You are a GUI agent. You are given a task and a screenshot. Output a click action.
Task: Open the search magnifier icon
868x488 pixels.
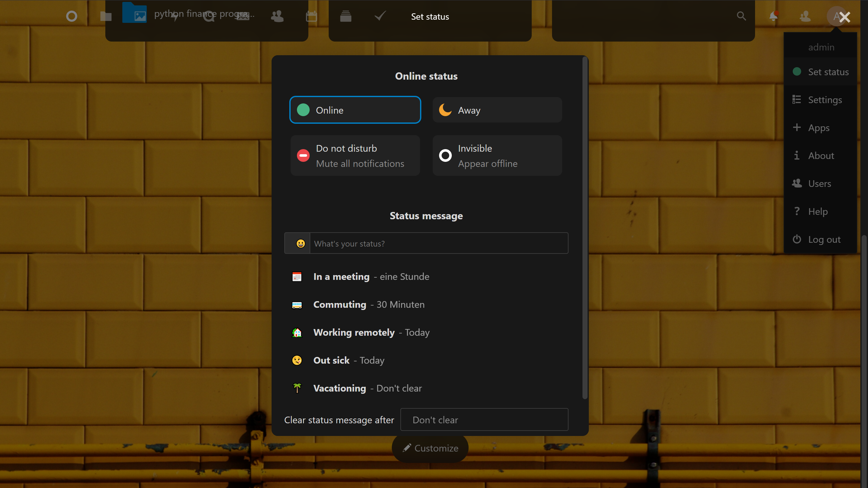coord(741,16)
